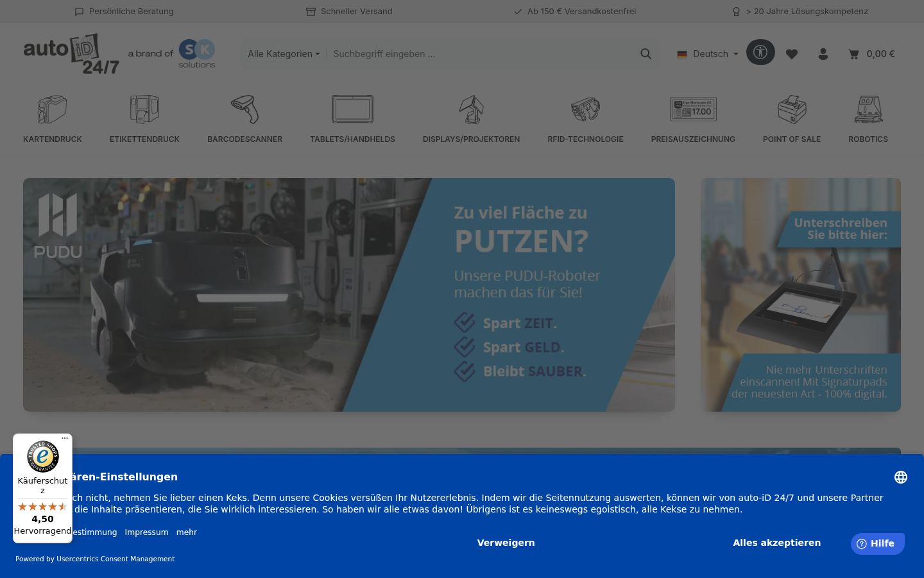The image size is (924, 578).
Task: Click the Point of Sale printer icon
Action: 792,109
